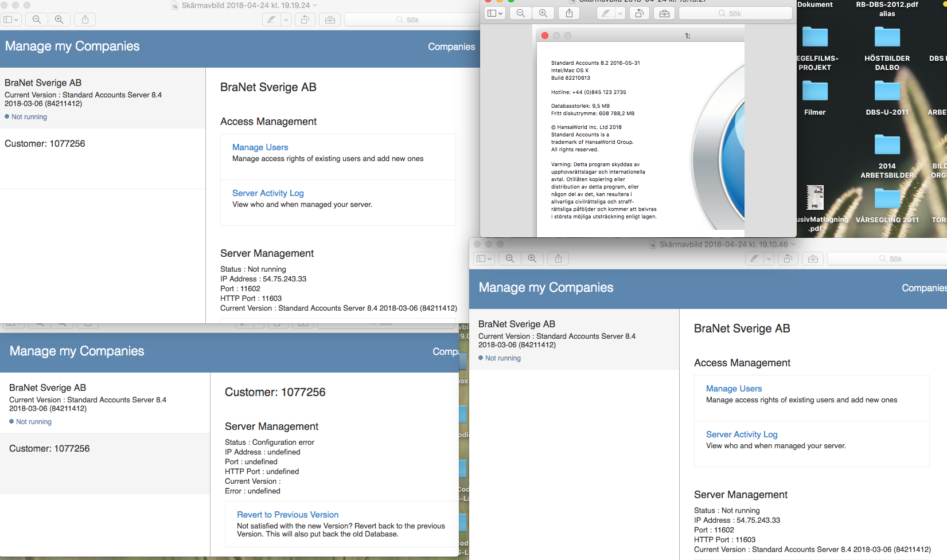Select Customer: 1077256 sidebar entry in 19.19.24 window
947x560 pixels.
coord(103,158)
